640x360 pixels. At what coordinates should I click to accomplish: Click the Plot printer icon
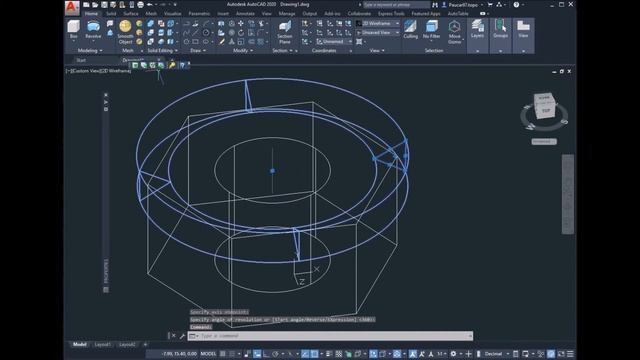(x=140, y=4)
